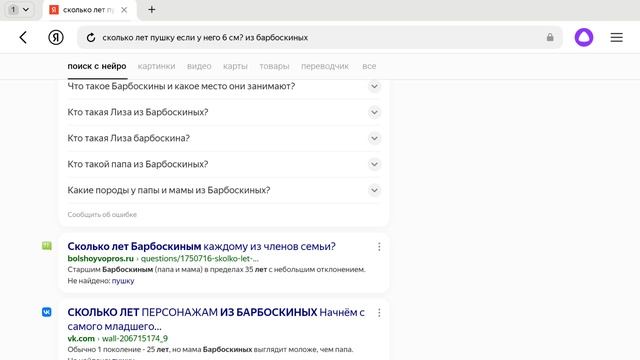Click the 'пушку' not-found word link

pyautogui.click(x=123, y=281)
